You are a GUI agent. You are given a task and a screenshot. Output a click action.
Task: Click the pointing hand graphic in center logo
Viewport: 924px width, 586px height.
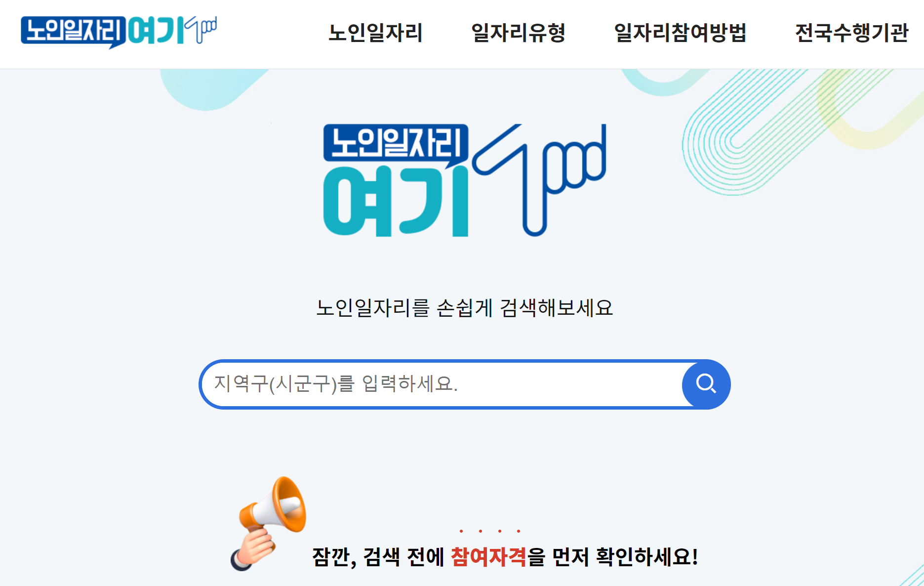(x=539, y=180)
